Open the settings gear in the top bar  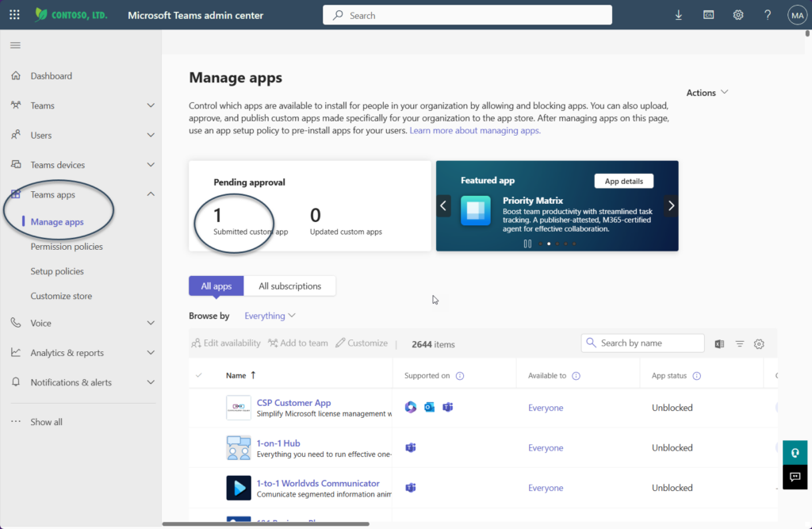point(738,15)
